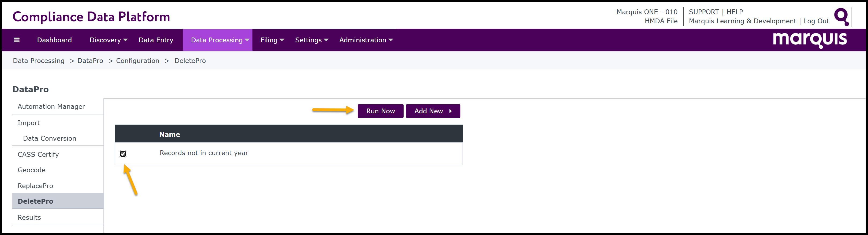Click the marquis brand logo
Viewport: 868px width, 235px height.
809,40
